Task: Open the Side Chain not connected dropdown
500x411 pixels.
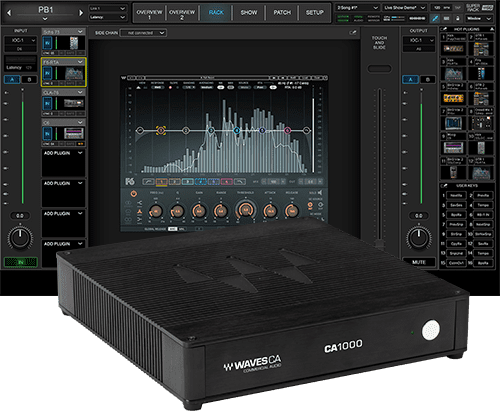Action: [143, 33]
